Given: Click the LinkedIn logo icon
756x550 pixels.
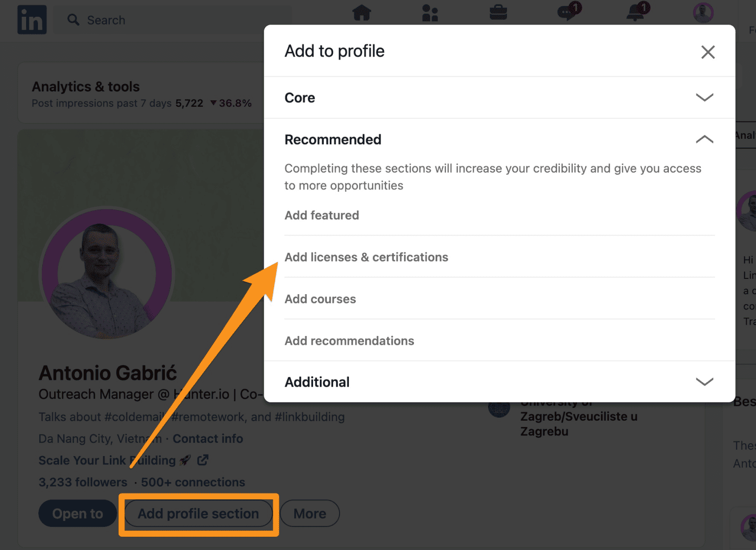Looking at the screenshot, I should click(x=31, y=20).
